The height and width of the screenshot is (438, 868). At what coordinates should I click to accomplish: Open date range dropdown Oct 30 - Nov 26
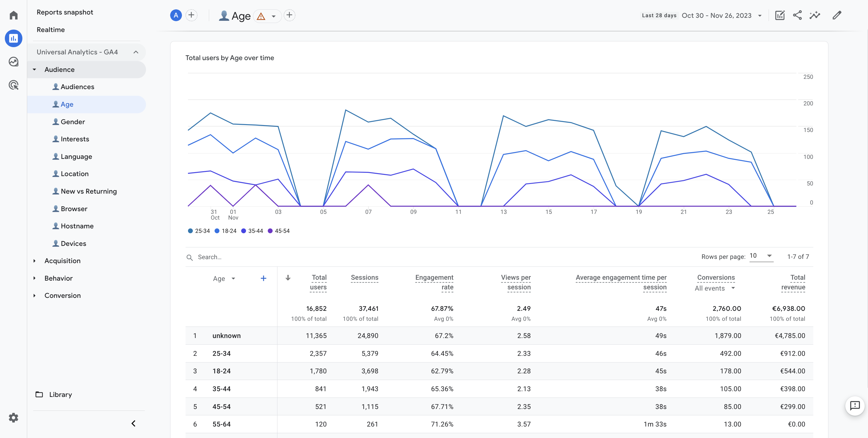pyautogui.click(x=722, y=15)
